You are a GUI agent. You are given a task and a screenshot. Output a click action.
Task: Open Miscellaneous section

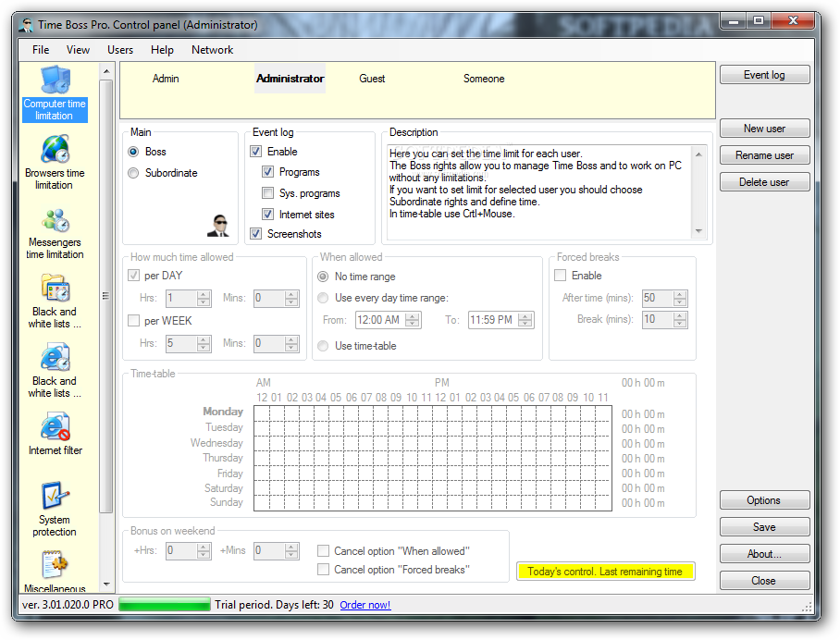55,571
